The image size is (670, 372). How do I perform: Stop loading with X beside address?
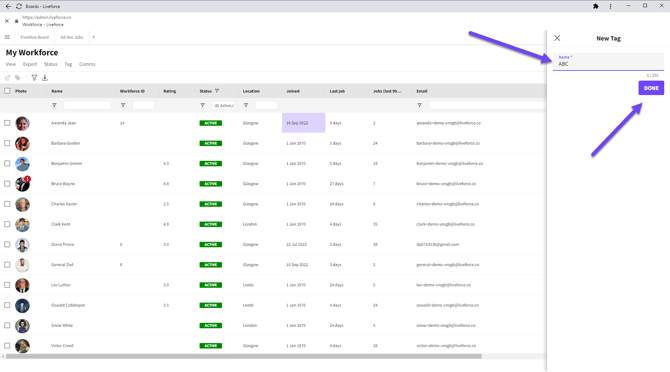pos(7,21)
